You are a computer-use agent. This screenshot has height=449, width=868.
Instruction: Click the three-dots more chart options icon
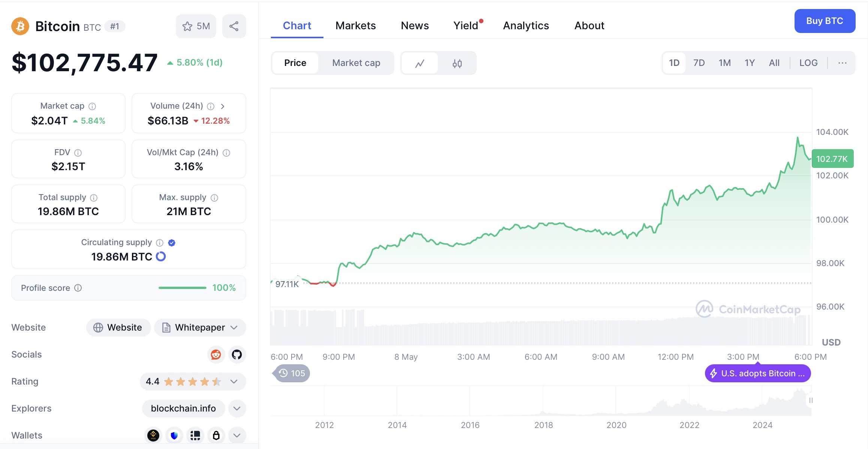coord(842,63)
